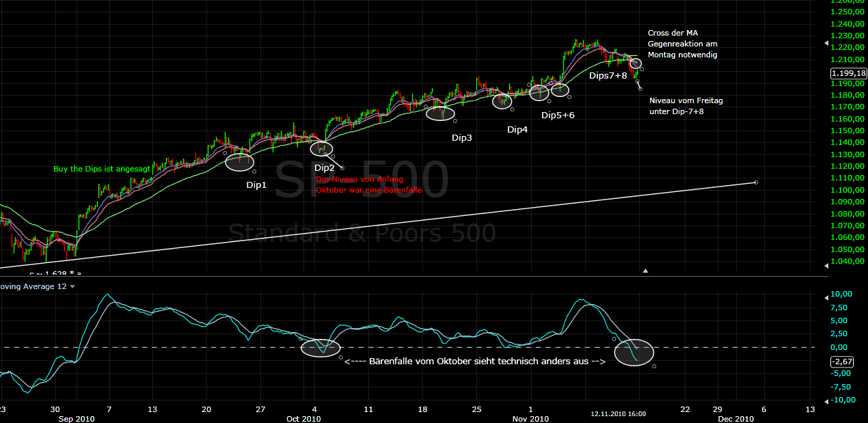Select the Dip4 annotation label
The height and width of the screenshot is (423, 868).
(517, 129)
